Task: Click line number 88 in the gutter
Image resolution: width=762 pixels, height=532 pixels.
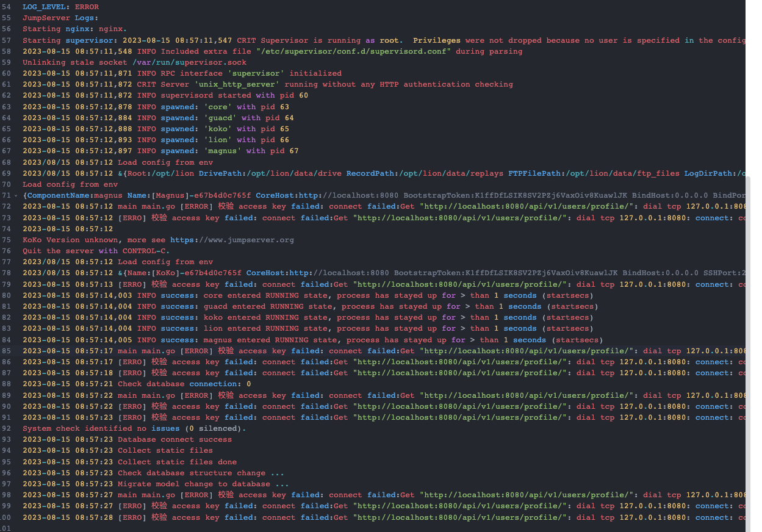Action: click(x=6, y=384)
